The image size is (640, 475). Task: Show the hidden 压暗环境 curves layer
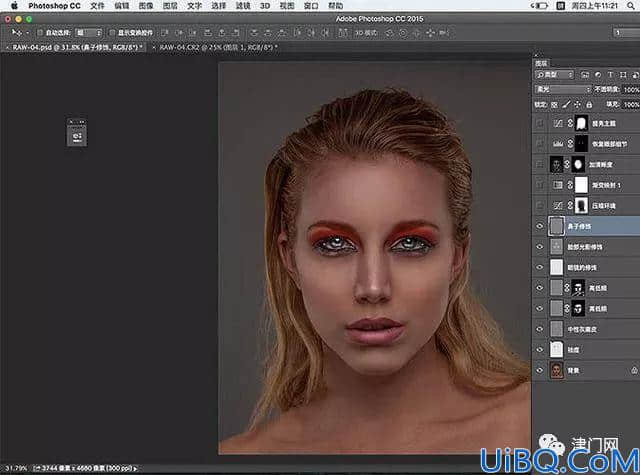[540, 205]
